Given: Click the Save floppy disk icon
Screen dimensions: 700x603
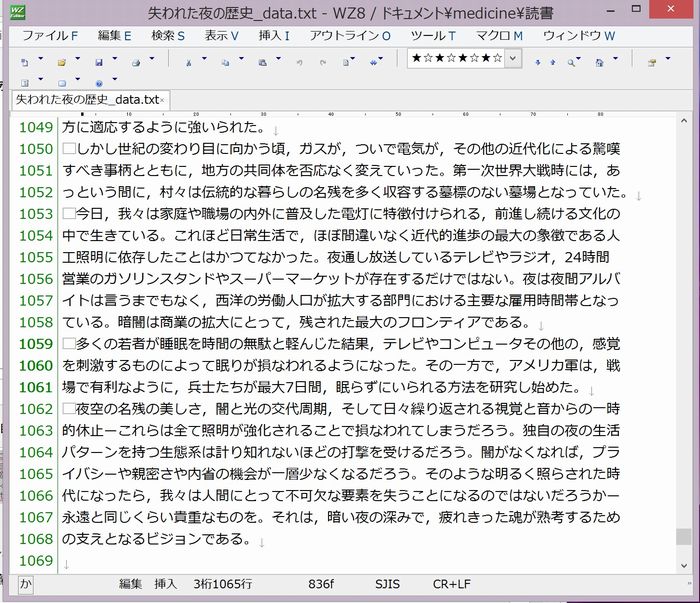Looking at the screenshot, I should pyautogui.click(x=99, y=63).
